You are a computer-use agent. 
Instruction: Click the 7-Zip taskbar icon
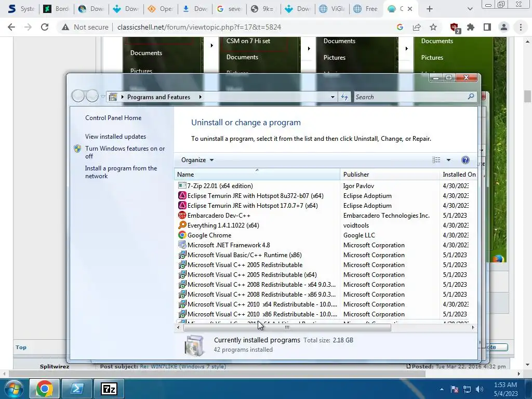tap(109, 389)
